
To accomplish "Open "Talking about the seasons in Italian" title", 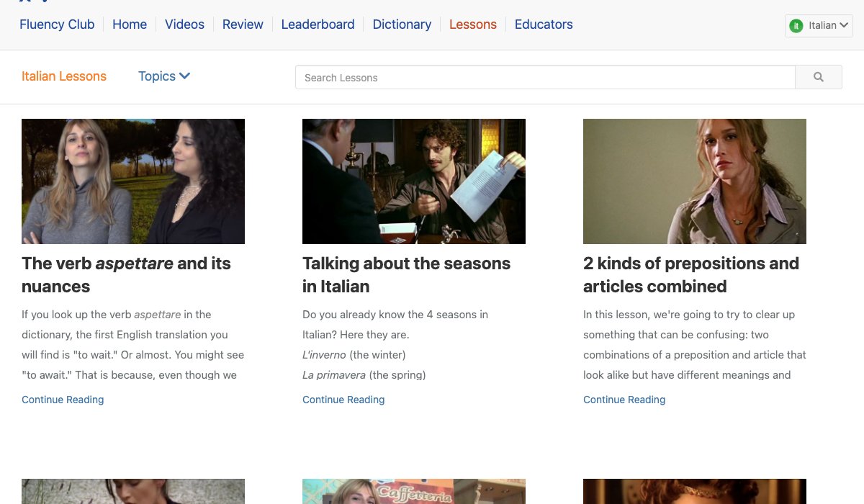I will click(406, 275).
